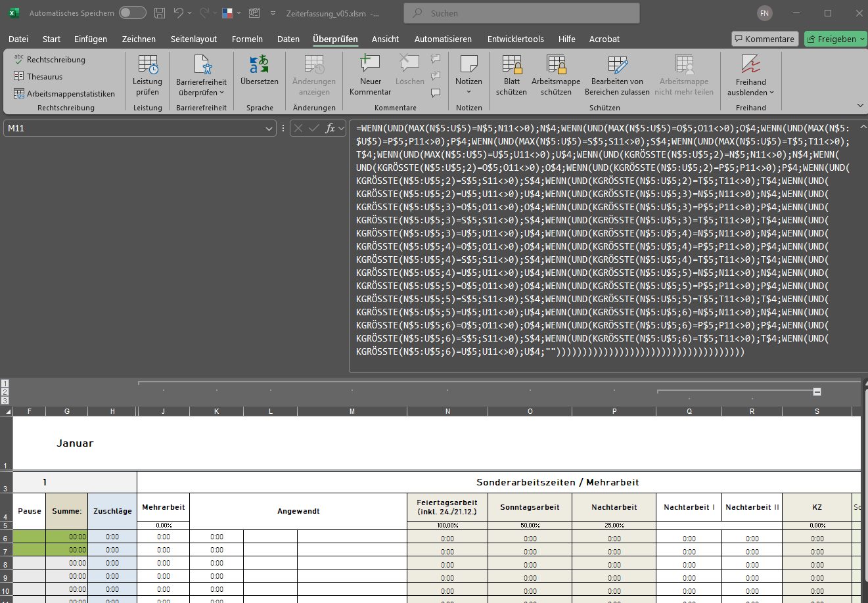Go to next comment icon
Viewport: 868px width, 603px height.
pyautogui.click(x=436, y=76)
